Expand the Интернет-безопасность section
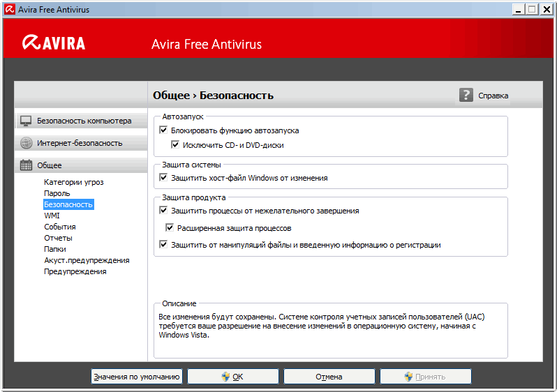The height and width of the screenshot is (392, 557). (x=80, y=143)
